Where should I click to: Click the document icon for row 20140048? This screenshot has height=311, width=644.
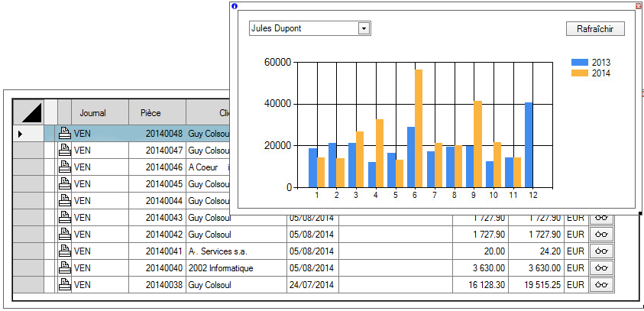65,133
